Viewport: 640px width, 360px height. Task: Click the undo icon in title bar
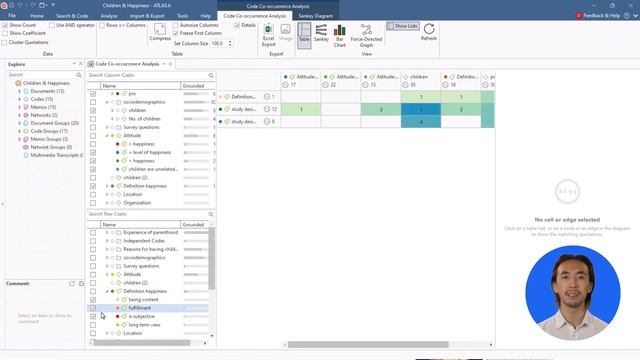pos(19,5)
